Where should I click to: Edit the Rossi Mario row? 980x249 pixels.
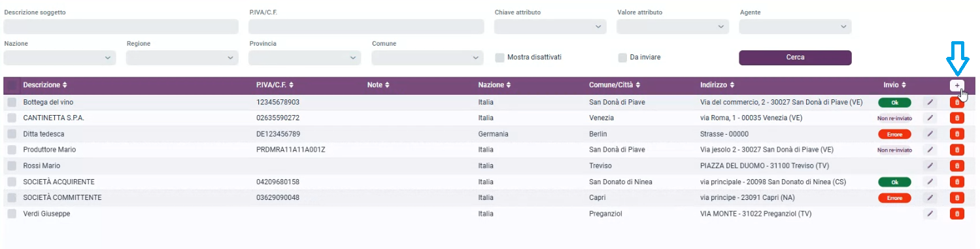pyautogui.click(x=930, y=166)
